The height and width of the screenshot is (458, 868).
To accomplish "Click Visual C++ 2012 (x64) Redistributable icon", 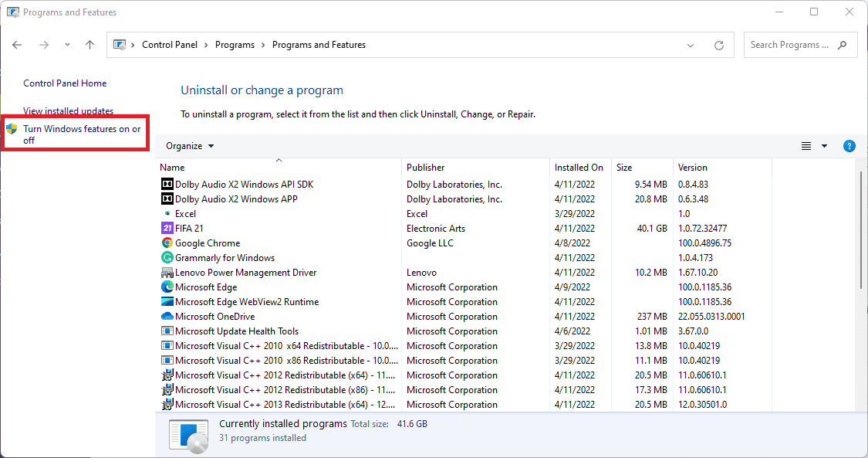I will 167,375.
